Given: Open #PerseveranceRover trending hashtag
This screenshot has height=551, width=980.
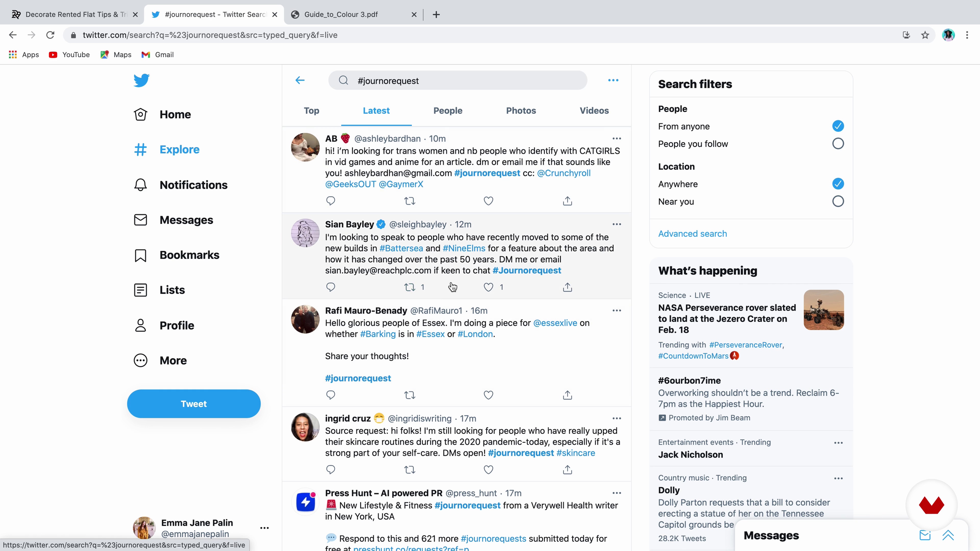Looking at the screenshot, I should 745,345.
